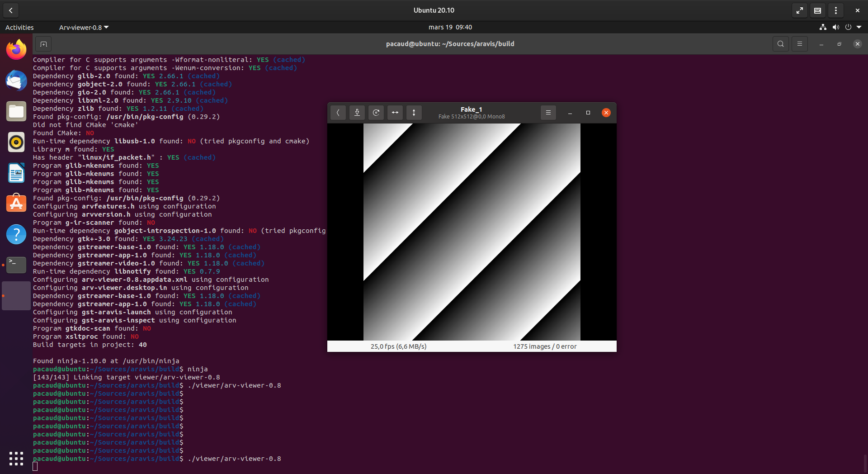
Task: Click the date and time in the top bar
Action: click(x=450, y=27)
